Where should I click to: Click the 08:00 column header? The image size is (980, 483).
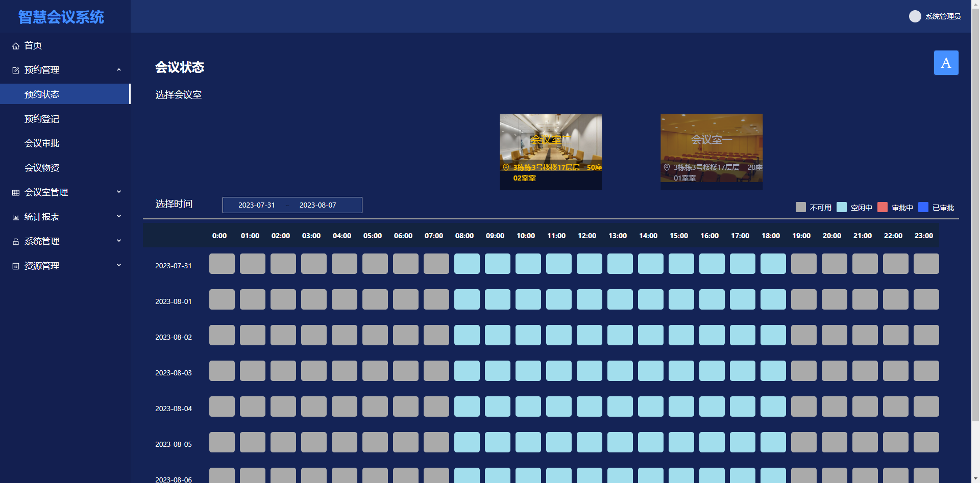coord(464,236)
